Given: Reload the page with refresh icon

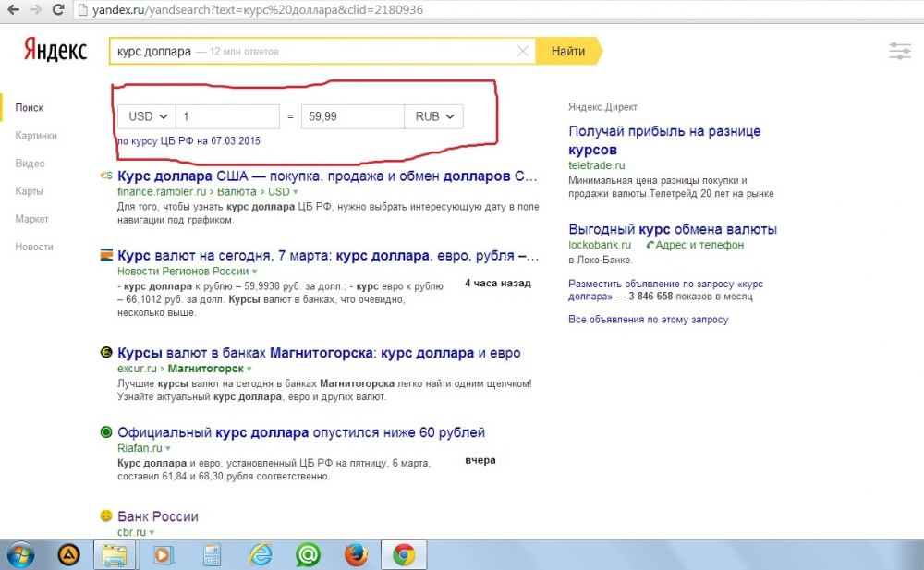Looking at the screenshot, I should coord(57,9).
